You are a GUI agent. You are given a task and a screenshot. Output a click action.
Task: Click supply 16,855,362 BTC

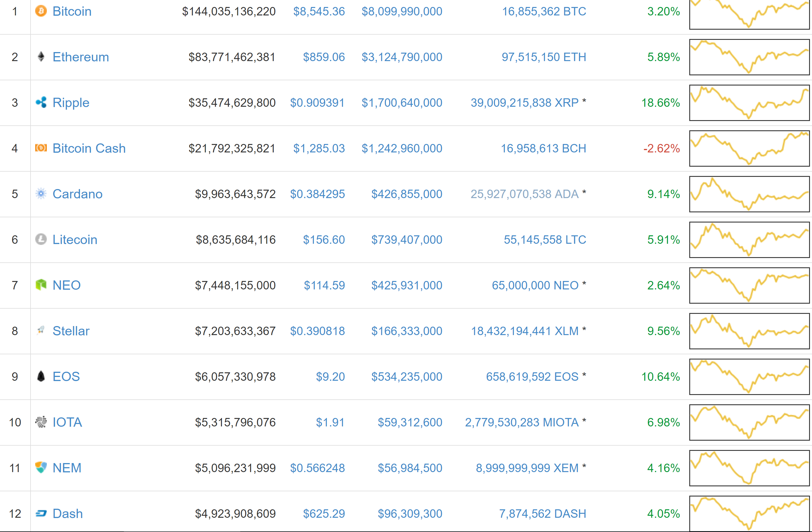[544, 11]
